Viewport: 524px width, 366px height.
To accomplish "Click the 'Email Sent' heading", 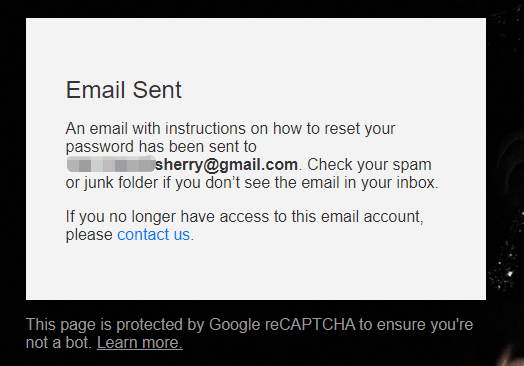I will tap(124, 90).
